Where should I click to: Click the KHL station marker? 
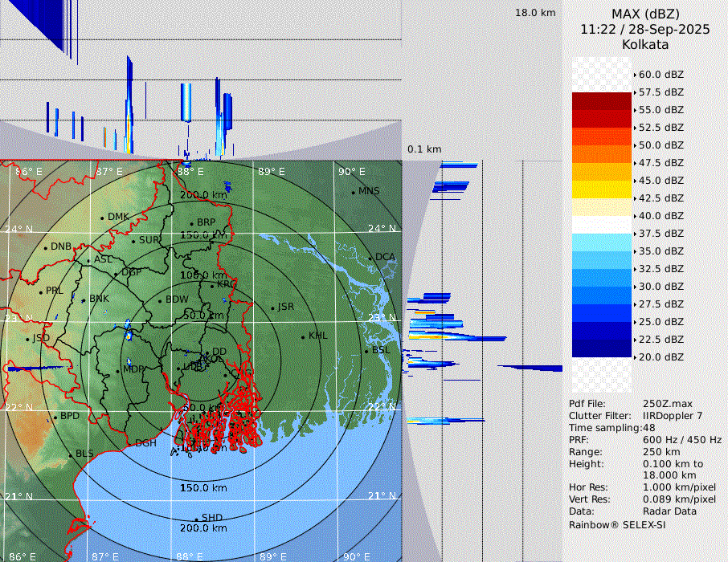(x=303, y=336)
